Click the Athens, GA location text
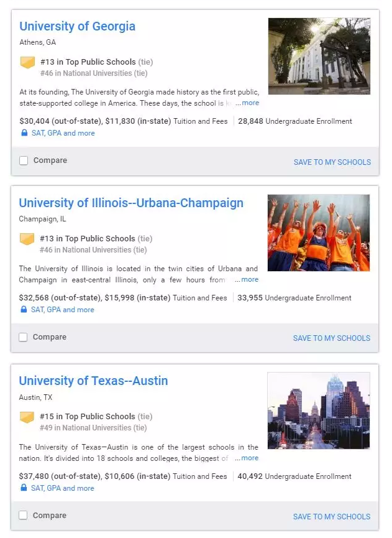The width and height of the screenshot is (392, 538). pos(38,42)
